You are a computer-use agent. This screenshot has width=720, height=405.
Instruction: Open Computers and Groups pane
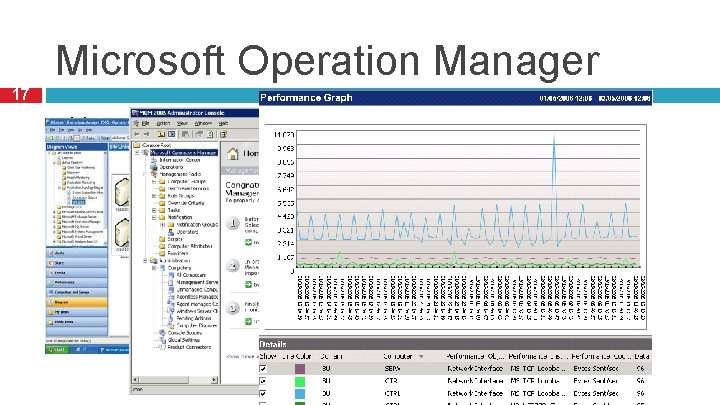(77, 292)
